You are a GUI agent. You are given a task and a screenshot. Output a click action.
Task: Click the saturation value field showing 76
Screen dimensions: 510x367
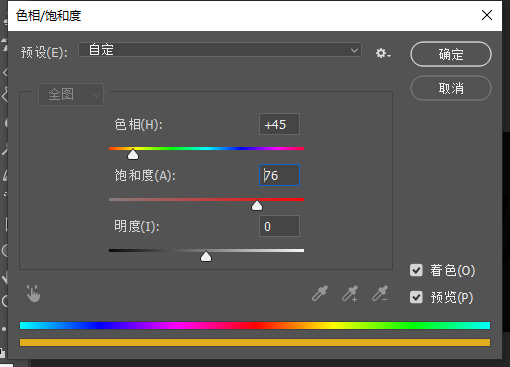(279, 175)
